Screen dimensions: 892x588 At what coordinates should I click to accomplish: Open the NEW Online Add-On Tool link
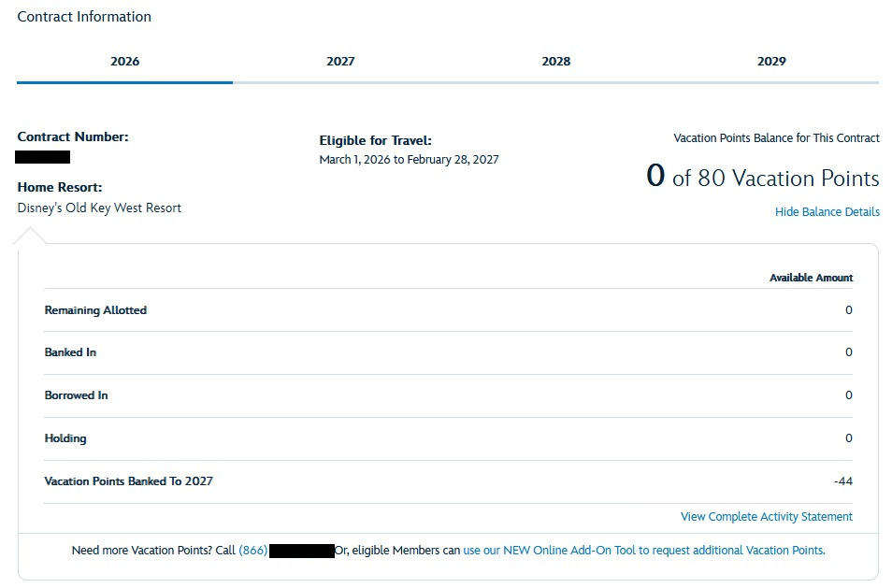point(644,551)
